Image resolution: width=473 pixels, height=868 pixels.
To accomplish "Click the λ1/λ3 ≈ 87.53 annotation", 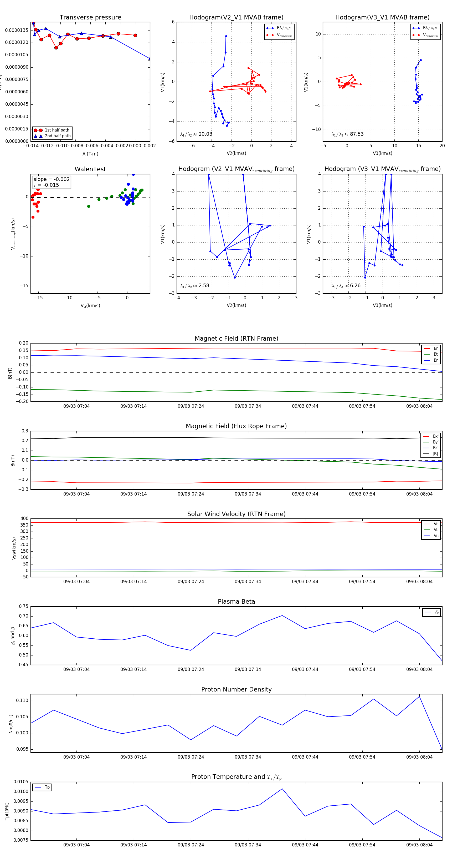I will 347,134.
